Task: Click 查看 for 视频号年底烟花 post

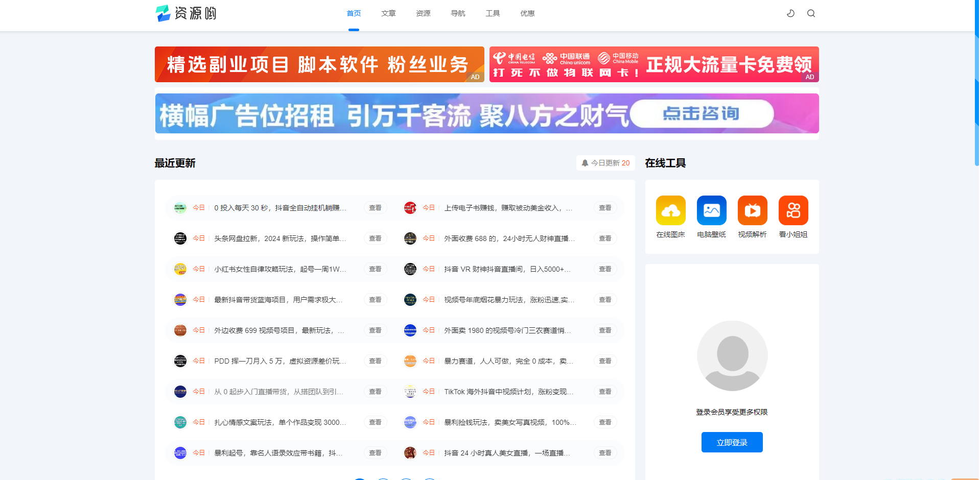Action: pyautogui.click(x=605, y=300)
